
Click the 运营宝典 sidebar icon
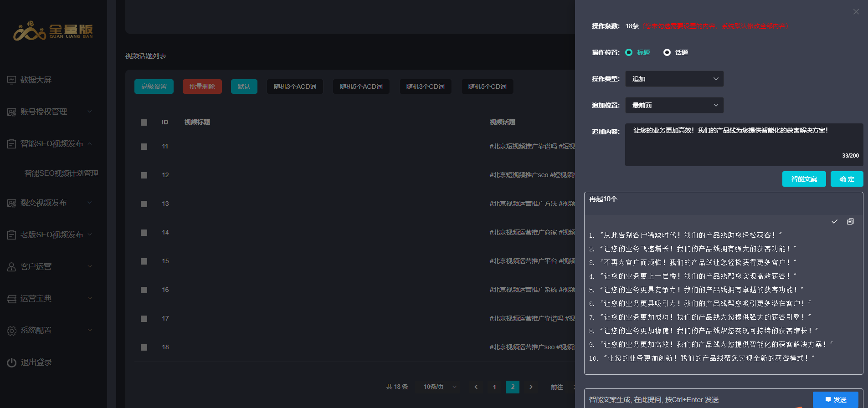click(x=11, y=299)
